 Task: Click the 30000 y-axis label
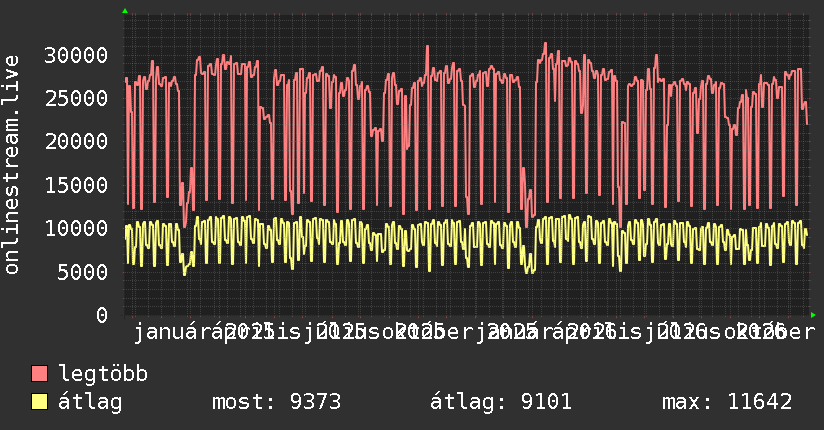pos(76,55)
